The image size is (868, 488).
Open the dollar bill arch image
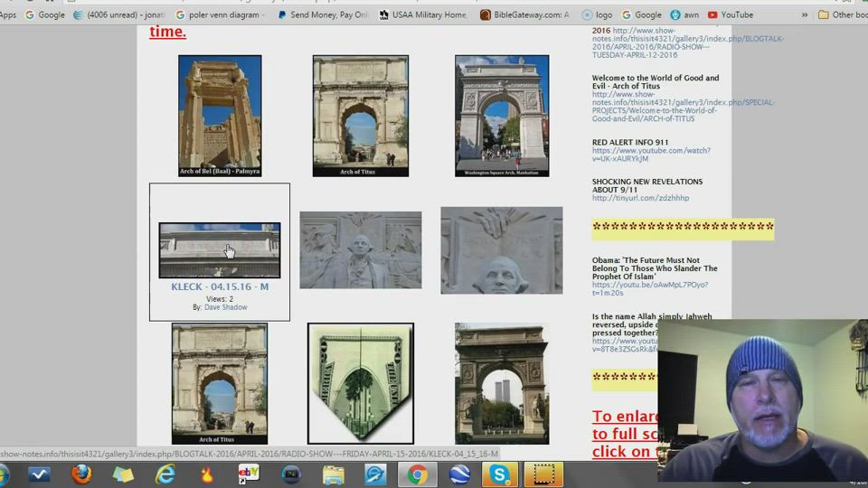click(361, 383)
